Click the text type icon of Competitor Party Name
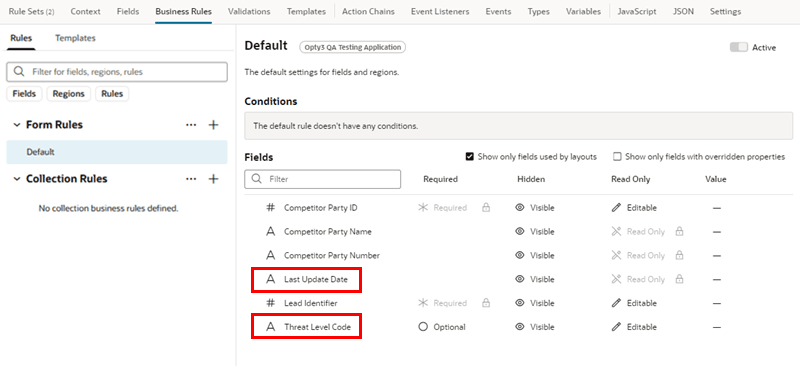 (x=271, y=231)
